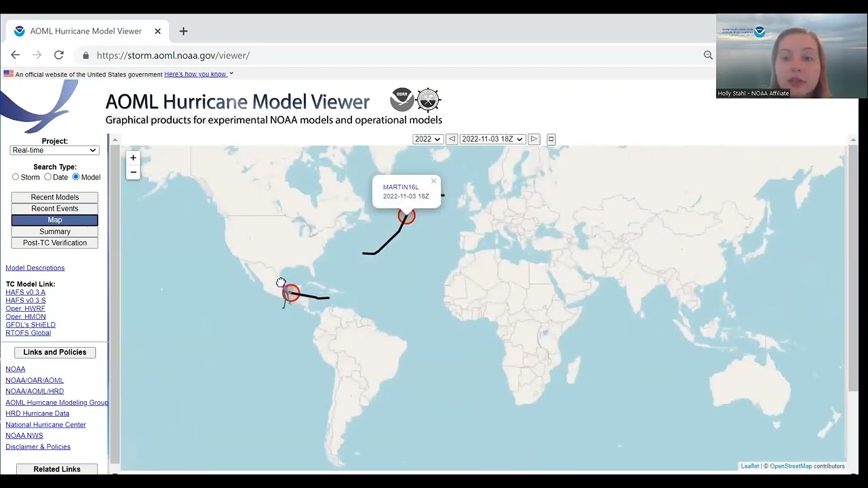Select the storm marker near Central America
This screenshot has height=488, width=868.
(291, 293)
